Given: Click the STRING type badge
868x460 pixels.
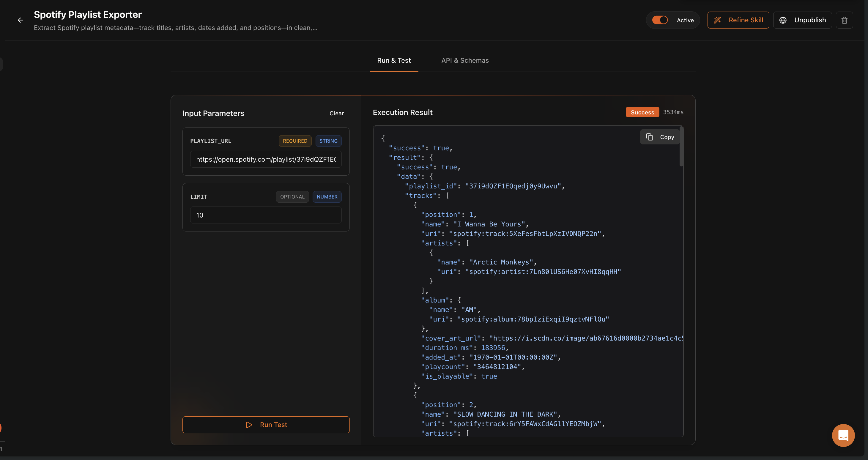Looking at the screenshot, I should [329, 141].
